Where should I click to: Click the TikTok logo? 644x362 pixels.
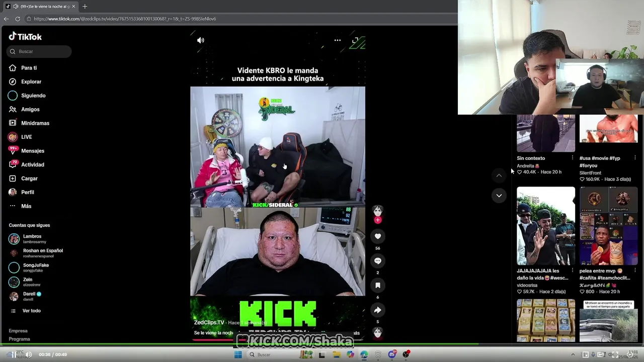(25, 36)
